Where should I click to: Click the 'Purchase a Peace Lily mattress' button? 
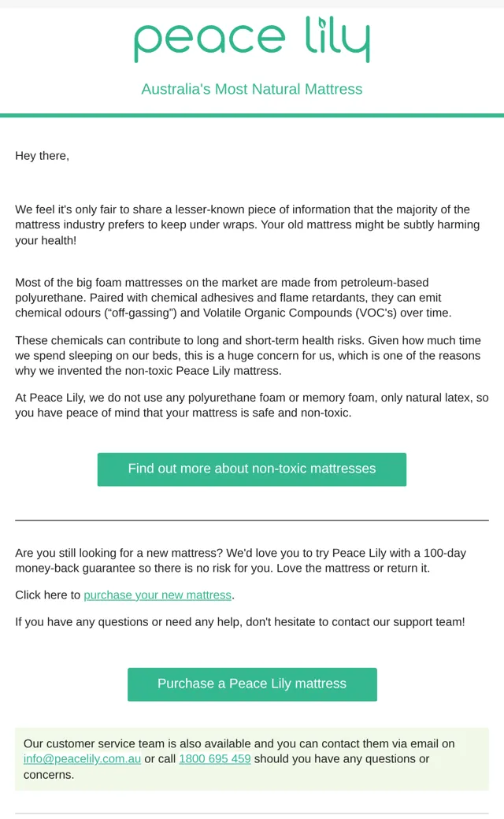coord(252,684)
